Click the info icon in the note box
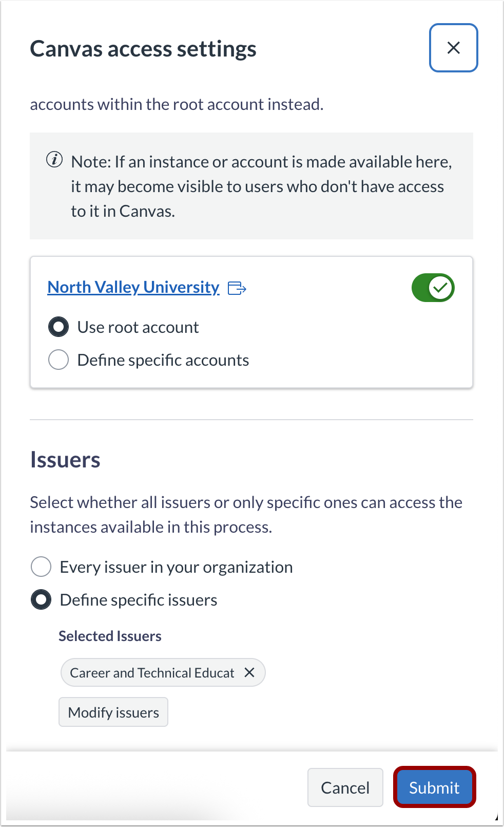 coord(53,161)
